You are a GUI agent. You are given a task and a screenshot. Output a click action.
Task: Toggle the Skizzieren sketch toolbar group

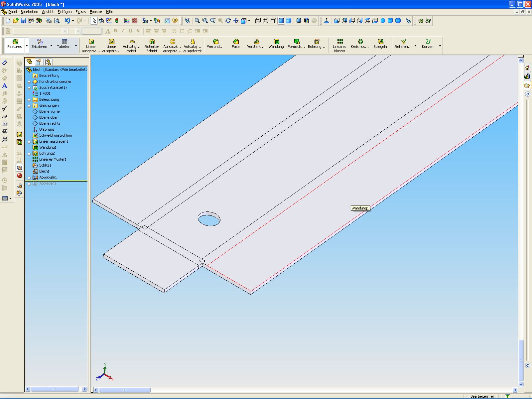(39, 44)
